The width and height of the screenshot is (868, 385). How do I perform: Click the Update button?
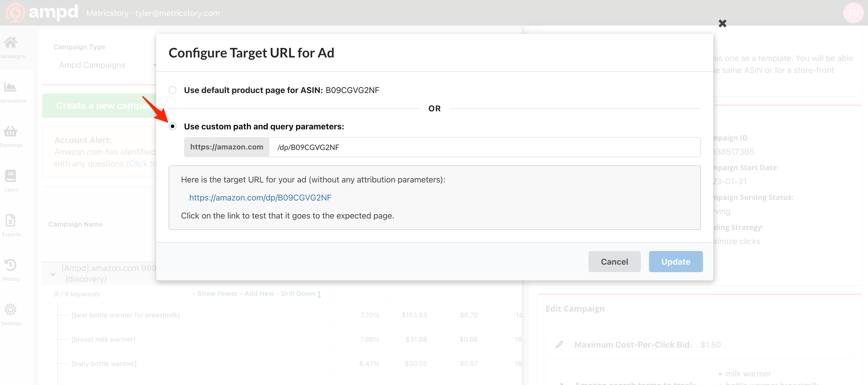pyautogui.click(x=676, y=261)
